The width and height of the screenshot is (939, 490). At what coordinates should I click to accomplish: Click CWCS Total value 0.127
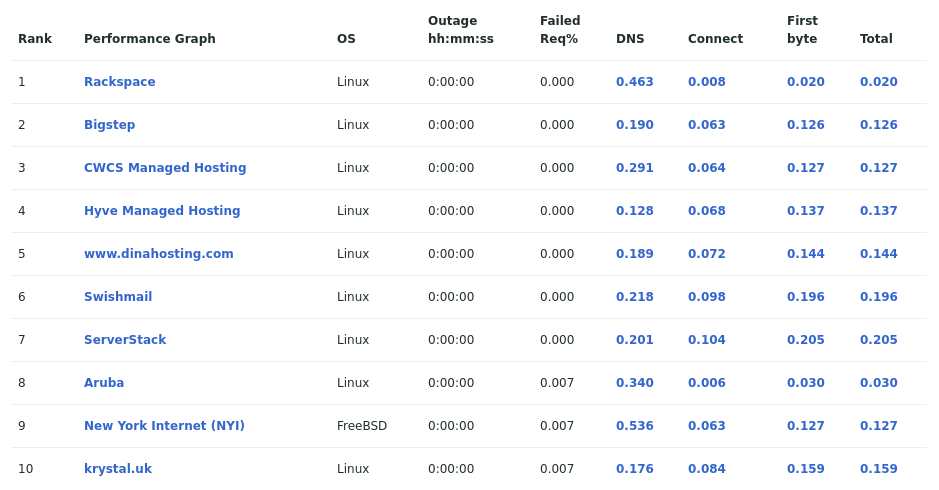coord(879,168)
